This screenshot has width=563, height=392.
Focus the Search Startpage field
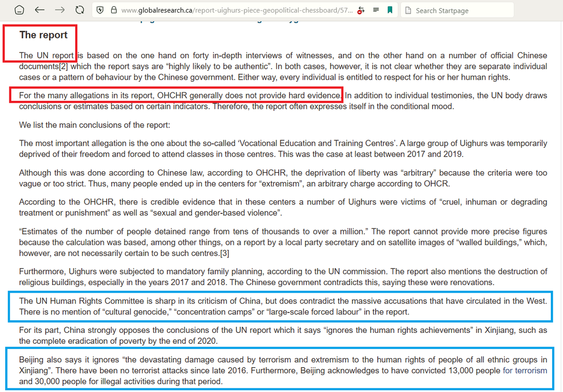(x=457, y=10)
